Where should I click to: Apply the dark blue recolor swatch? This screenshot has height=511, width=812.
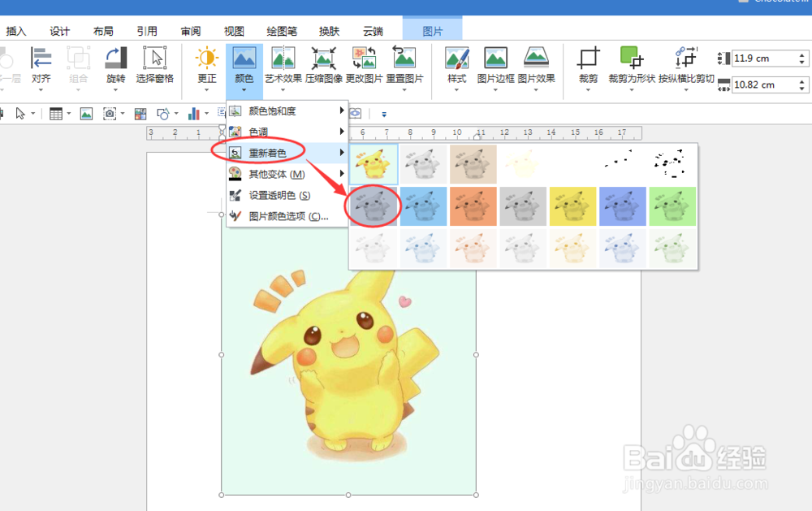point(423,206)
